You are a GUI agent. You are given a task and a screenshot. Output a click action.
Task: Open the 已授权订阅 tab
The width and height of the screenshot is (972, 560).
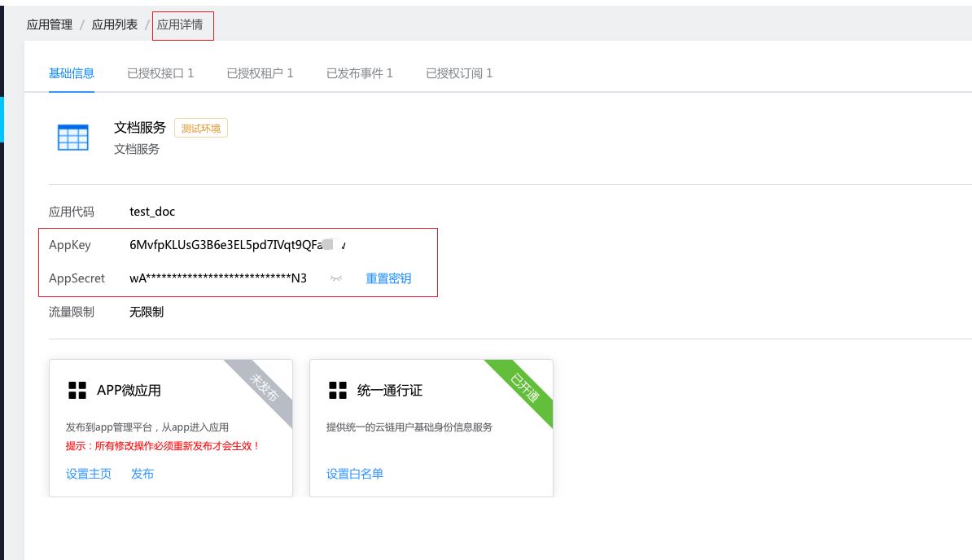(459, 73)
